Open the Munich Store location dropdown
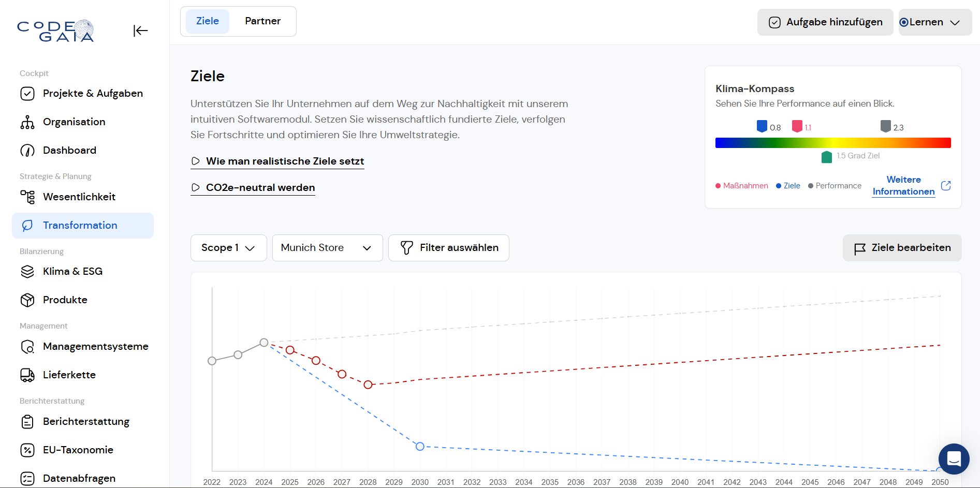 tap(327, 248)
